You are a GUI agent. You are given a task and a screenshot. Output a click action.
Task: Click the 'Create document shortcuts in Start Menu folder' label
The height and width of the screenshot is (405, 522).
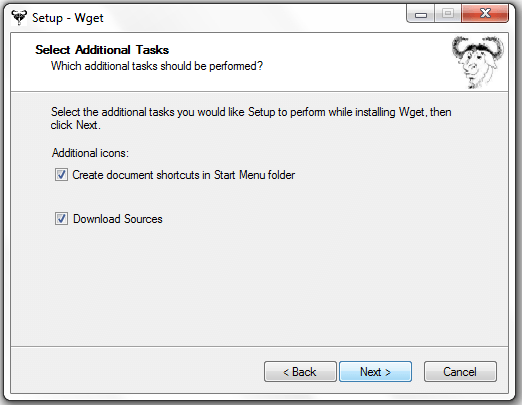point(184,175)
